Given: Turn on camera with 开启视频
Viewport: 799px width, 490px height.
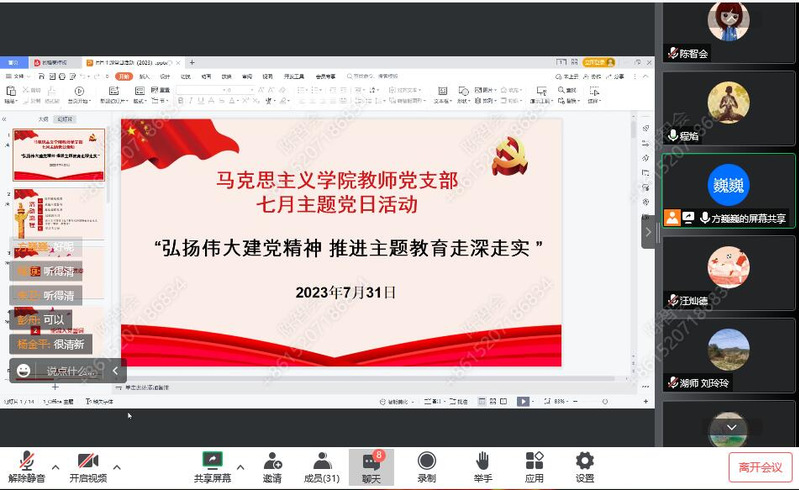Looking at the screenshot, I should (x=88, y=466).
